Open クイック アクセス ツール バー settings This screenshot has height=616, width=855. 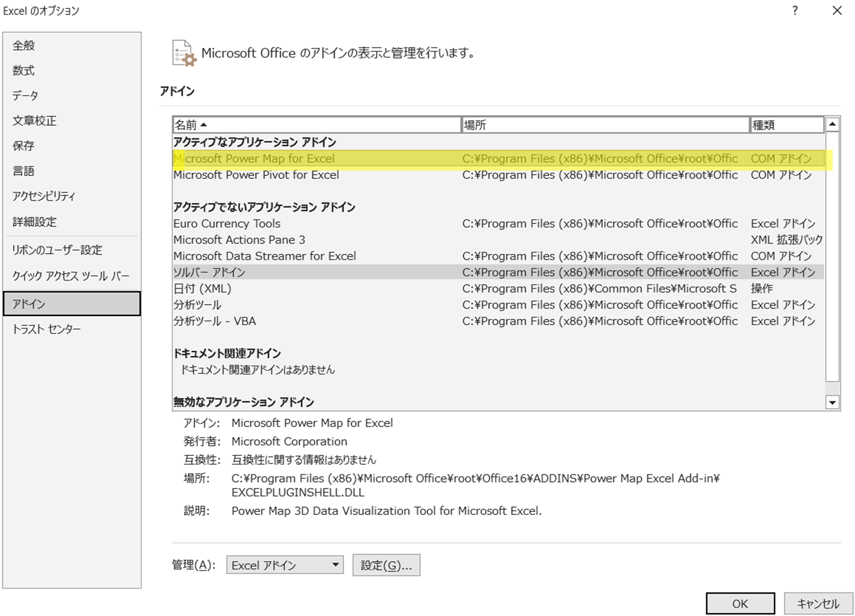tap(71, 276)
